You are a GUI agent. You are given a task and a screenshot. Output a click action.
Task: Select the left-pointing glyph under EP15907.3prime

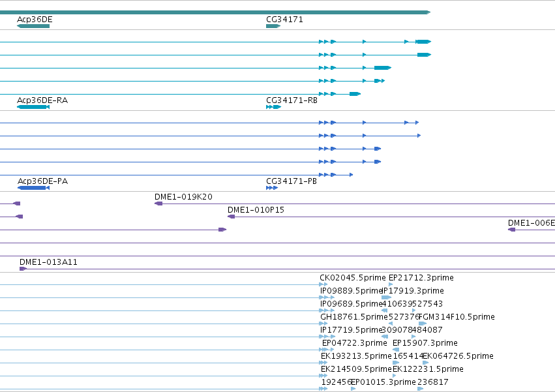pyautogui.click(x=396, y=350)
